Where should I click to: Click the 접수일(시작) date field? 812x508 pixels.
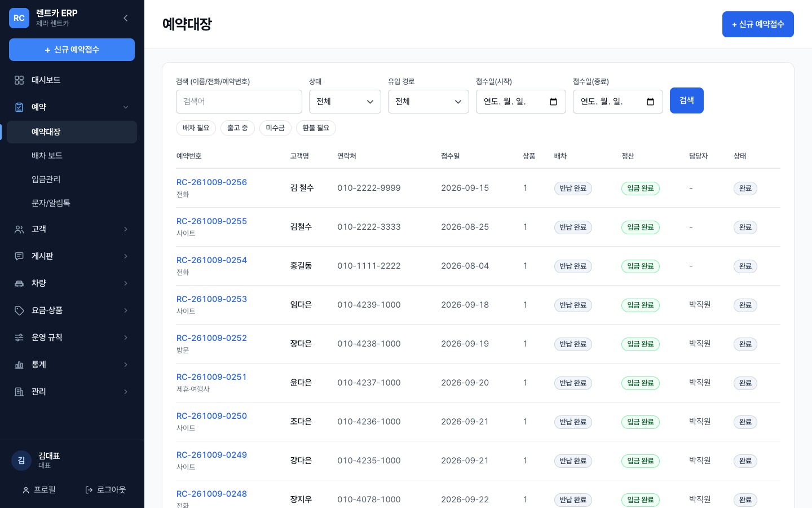[521, 102]
